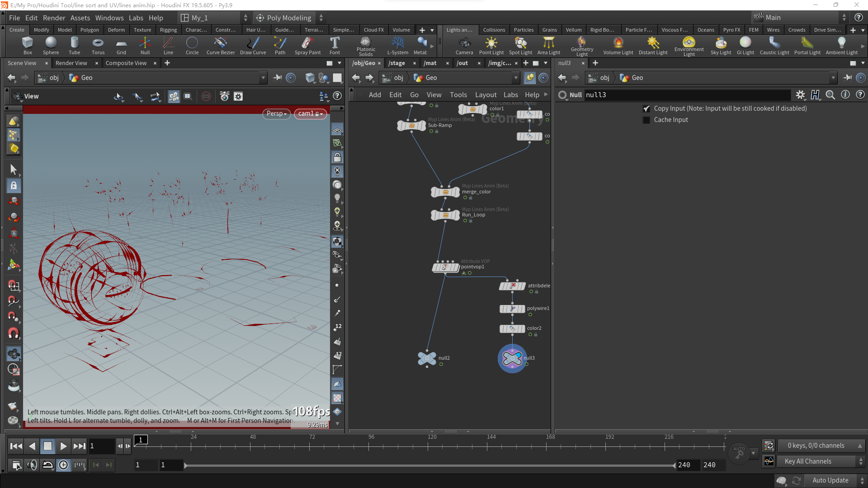Screen dimensions: 868x488
Task: Select the Platonic Solids shelf tool
Action: 366,47
